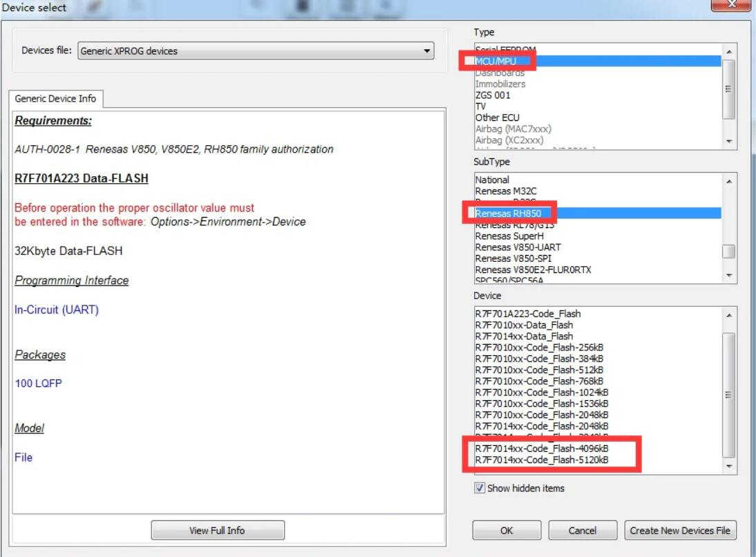Click the View Full Info button

tap(218, 531)
